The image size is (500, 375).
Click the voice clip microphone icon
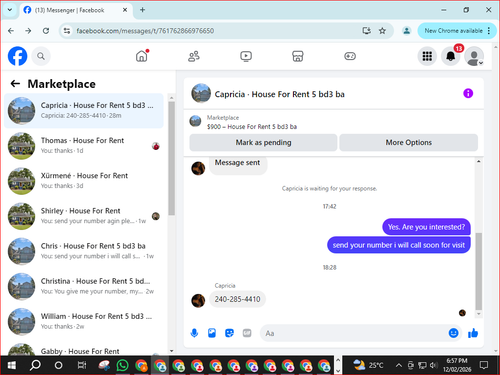tap(194, 333)
